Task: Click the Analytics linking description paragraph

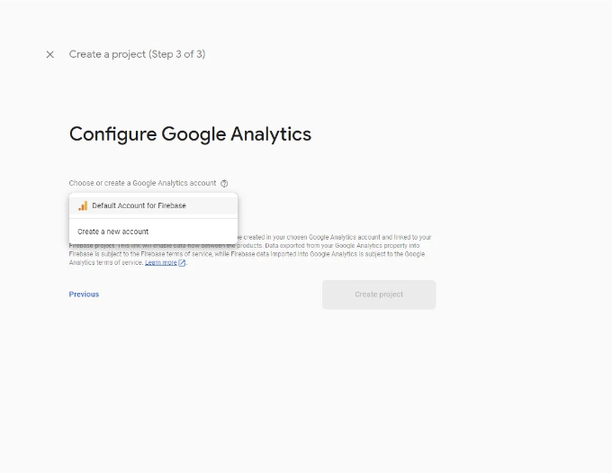Action: 250,250
